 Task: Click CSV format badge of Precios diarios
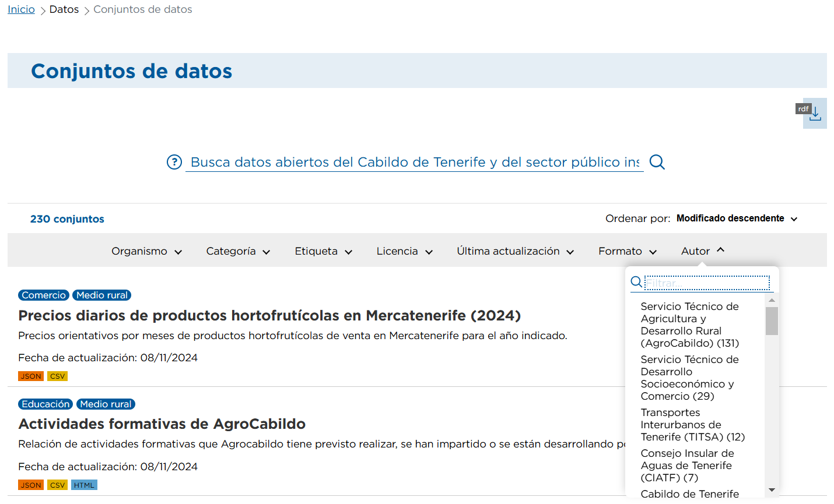(58, 376)
